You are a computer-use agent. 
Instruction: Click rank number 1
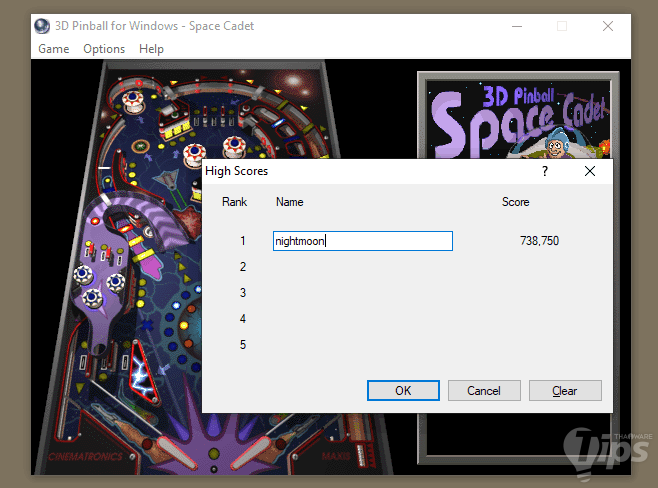coord(243,241)
